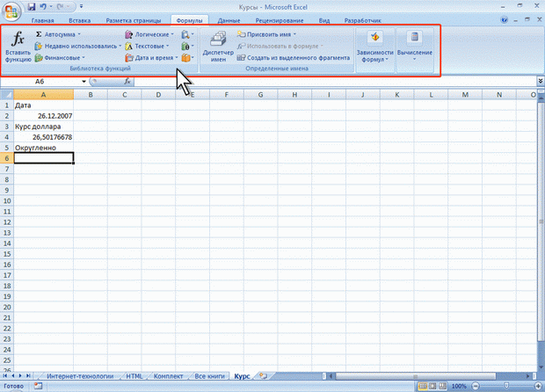Open More Functions book icon
The width and height of the screenshot is (545, 392).
tap(187, 58)
